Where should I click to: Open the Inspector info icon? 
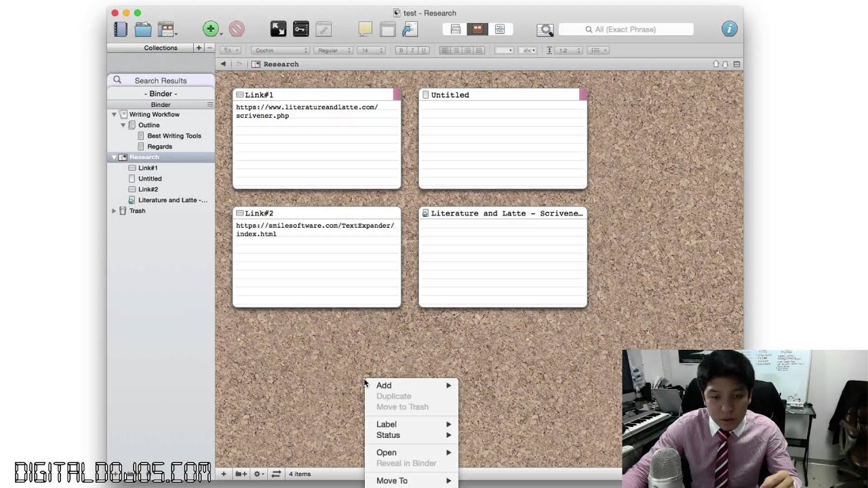(x=730, y=29)
